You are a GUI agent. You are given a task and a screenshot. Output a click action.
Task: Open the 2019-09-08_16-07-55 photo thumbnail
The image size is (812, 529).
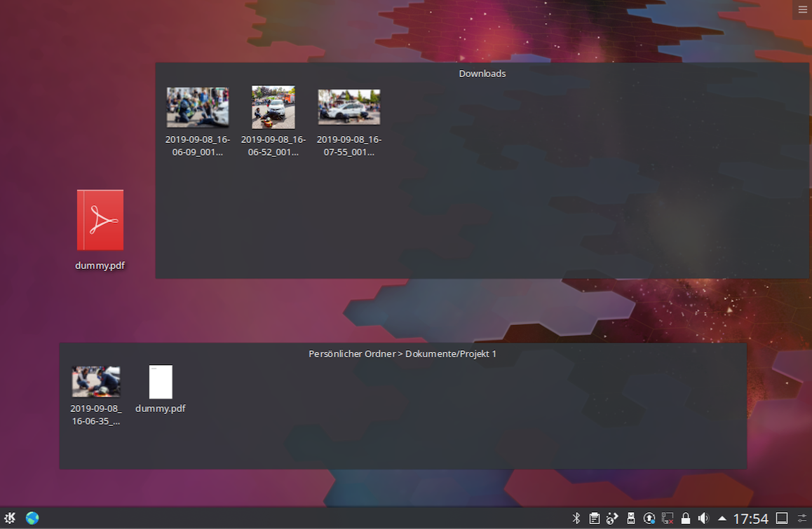[349, 107]
